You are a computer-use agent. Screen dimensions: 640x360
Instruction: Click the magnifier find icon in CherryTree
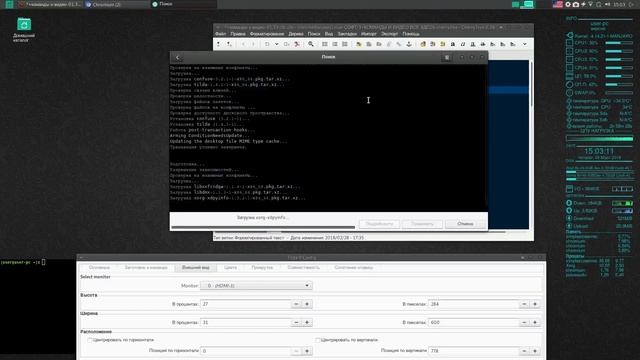point(311,44)
